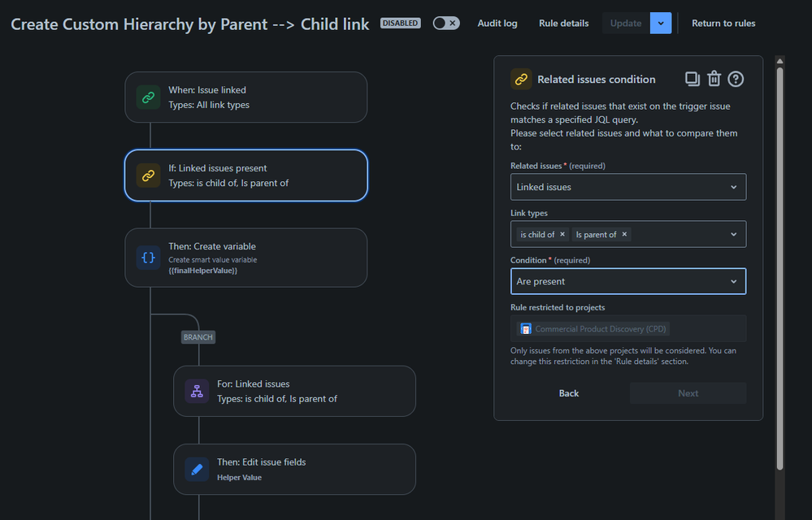Click the green link icon on Issue linked trigger
The height and width of the screenshot is (520, 812).
pos(148,97)
